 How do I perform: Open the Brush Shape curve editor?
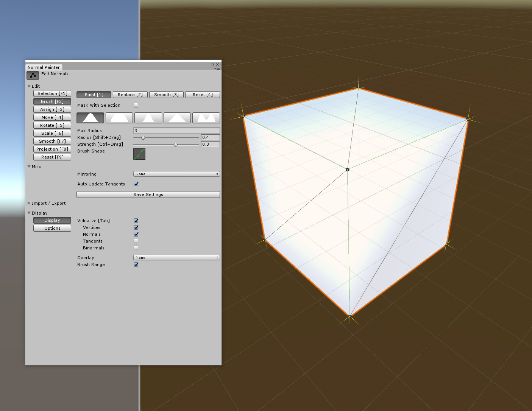(139, 154)
